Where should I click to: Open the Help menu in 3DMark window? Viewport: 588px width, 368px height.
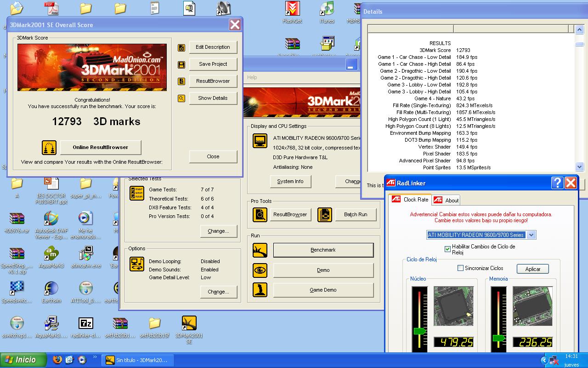(252, 77)
